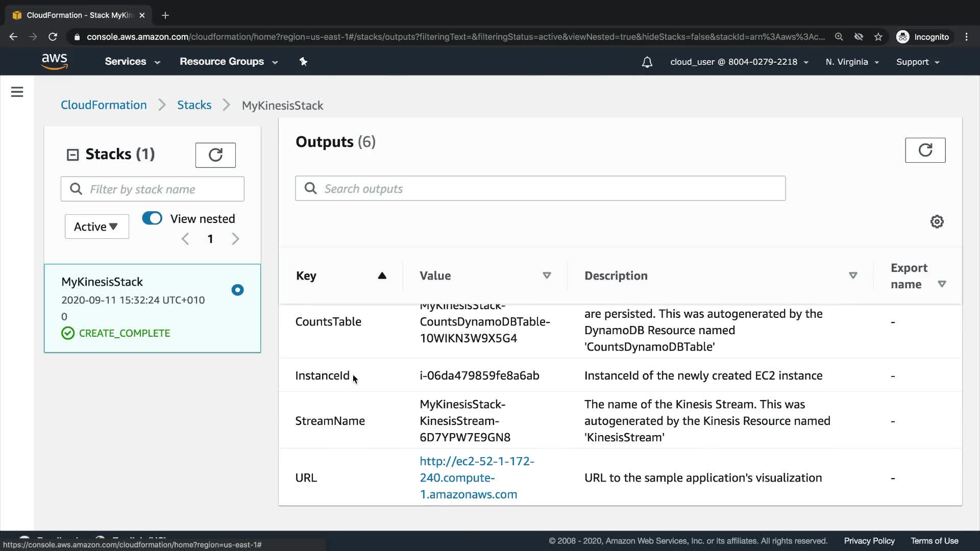This screenshot has height=551, width=980.
Task: Open the cloud_user account dropdown
Action: point(739,62)
